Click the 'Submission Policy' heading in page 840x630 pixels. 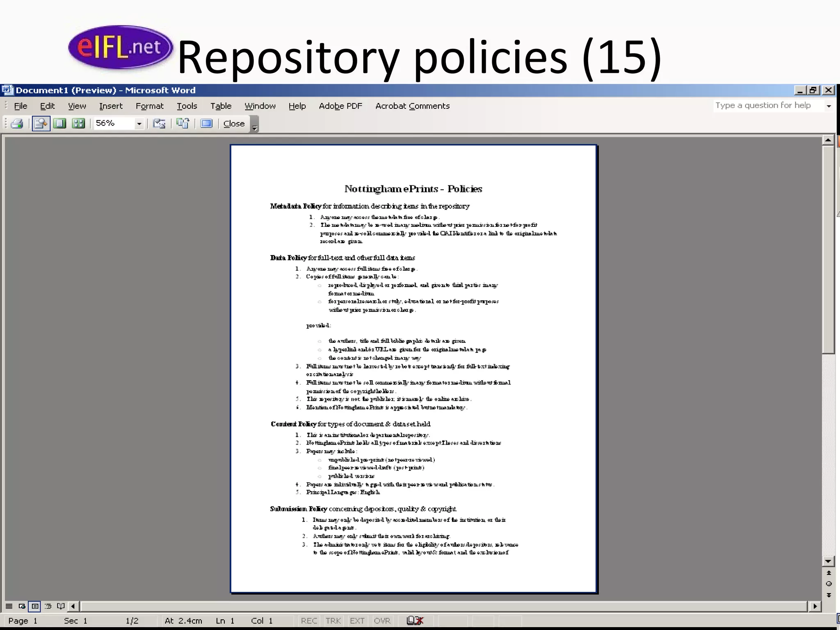[x=299, y=509]
